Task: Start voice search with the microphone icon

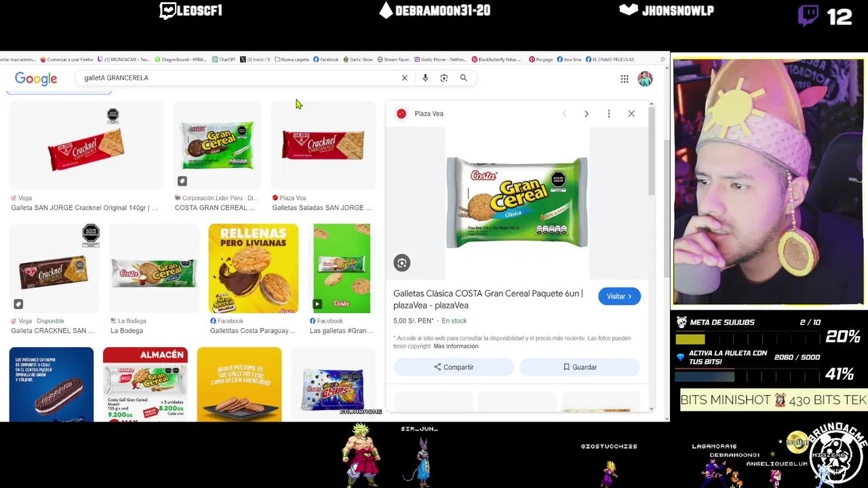Action: [x=425, y=78]
